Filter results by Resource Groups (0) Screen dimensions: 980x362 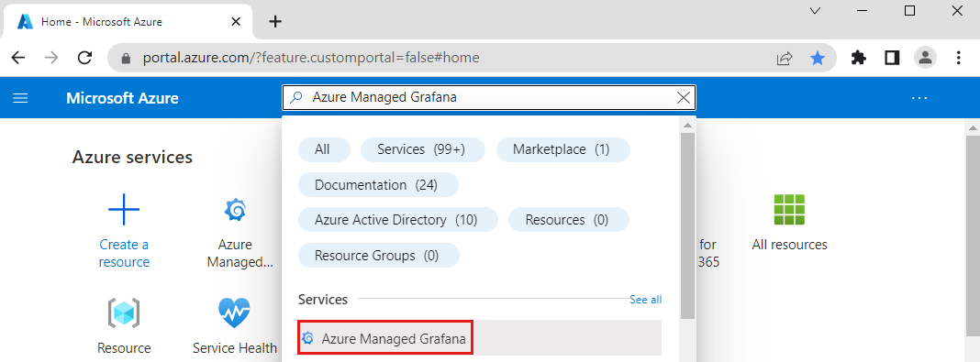tap(378, 256)
